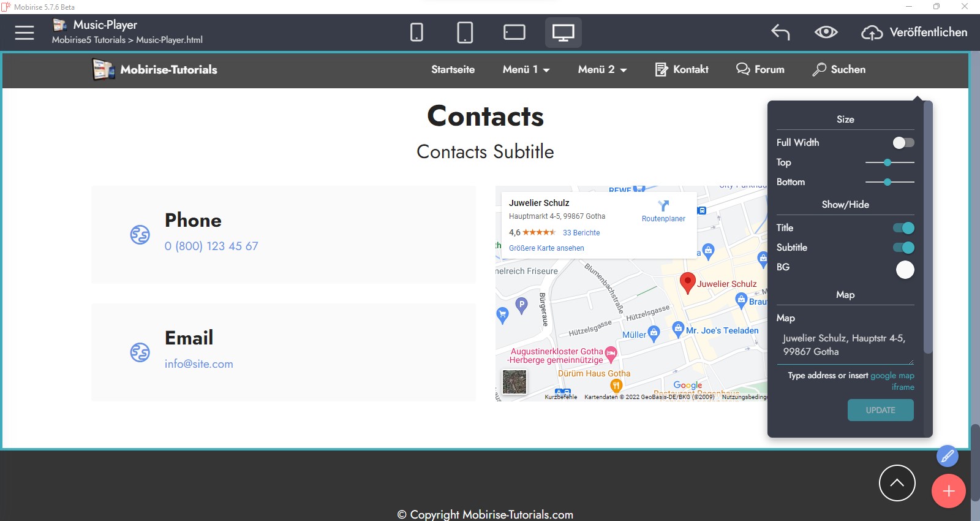Enable the Full Width toggle
The image size is (980, 521).
[x=903, y=143]
